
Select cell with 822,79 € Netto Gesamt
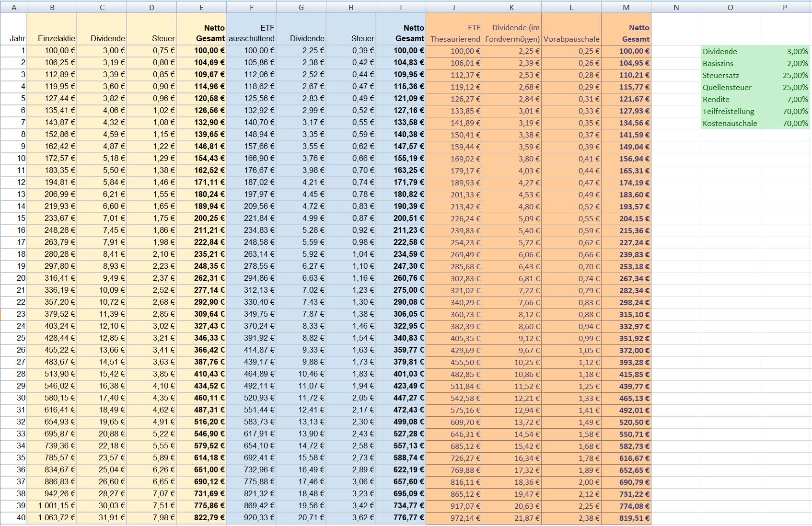tap(201, 517)
